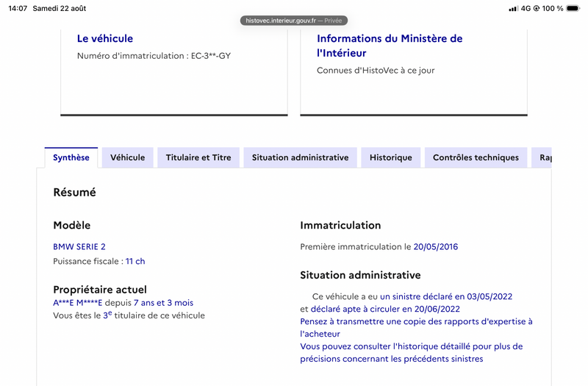This screenshot has height=386, width=588.
Task: Click ownership duration 7 ans et 3 mois
Action: pyautogui.click(x=163, y=303)
